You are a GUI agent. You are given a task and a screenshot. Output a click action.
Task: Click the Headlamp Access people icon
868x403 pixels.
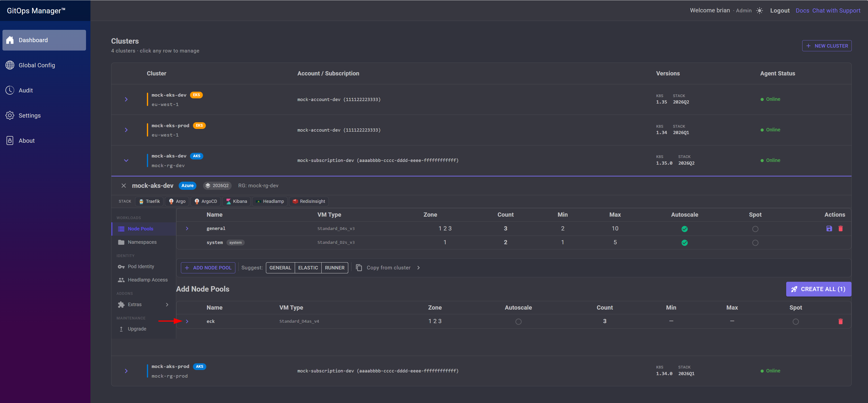click(x=121, y=280)
